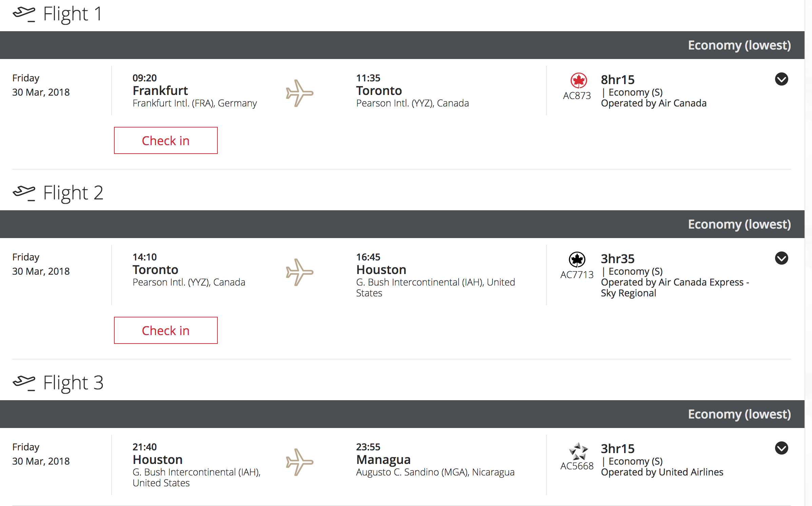
Task: Click the Flight 2 departing plane icon
Action: [24, 193]
